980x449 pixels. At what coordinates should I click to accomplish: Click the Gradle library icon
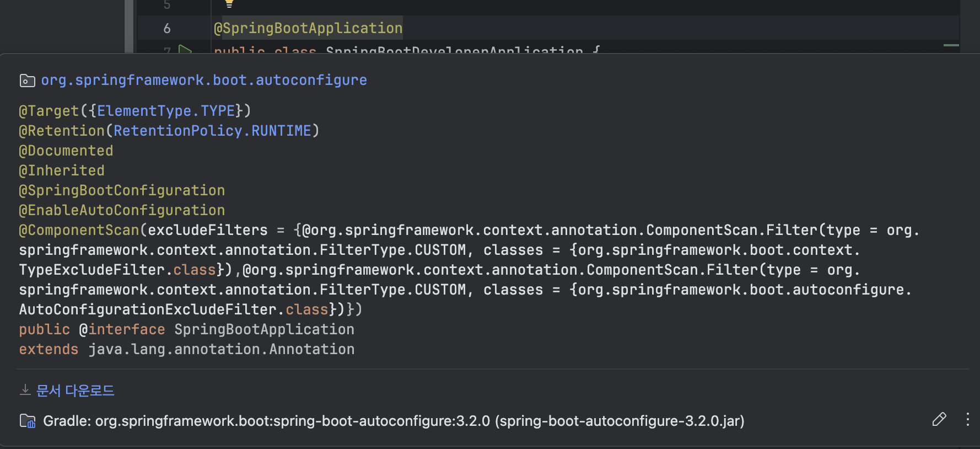[x=28, y=421]
